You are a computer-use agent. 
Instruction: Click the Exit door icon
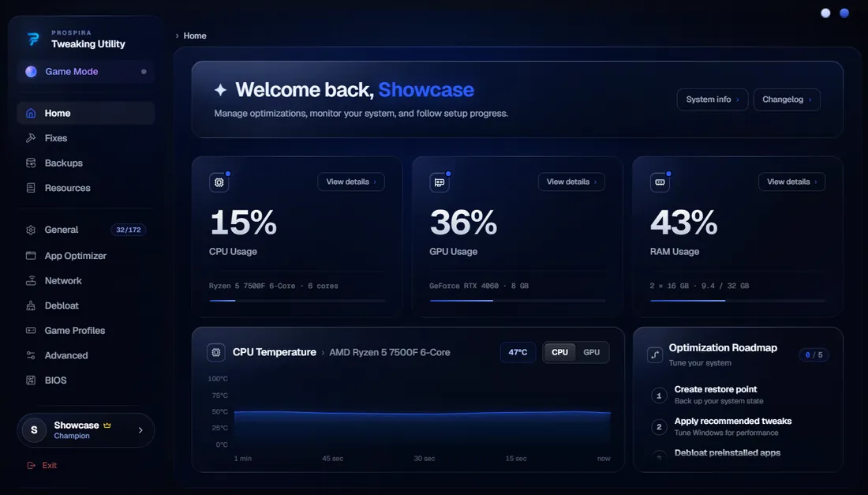coord(31,465)
